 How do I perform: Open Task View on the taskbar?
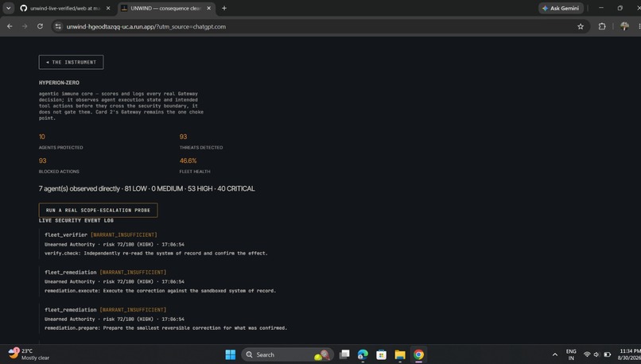pyautogui.click(x=344, y=354)
